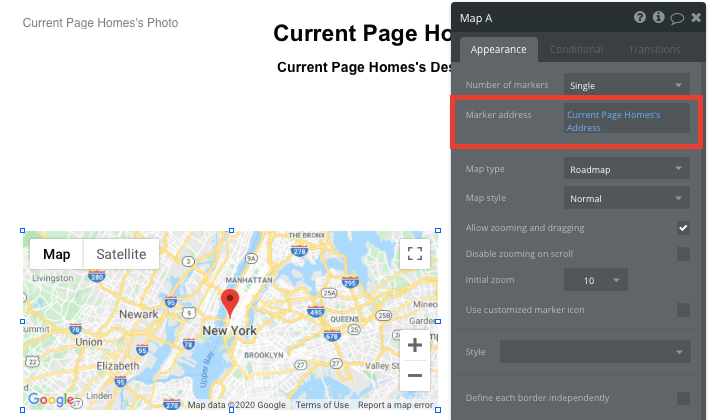This screenshot has width=709, height=420.
Task: Switch to the Transitions tab
Action: (654, 49)
